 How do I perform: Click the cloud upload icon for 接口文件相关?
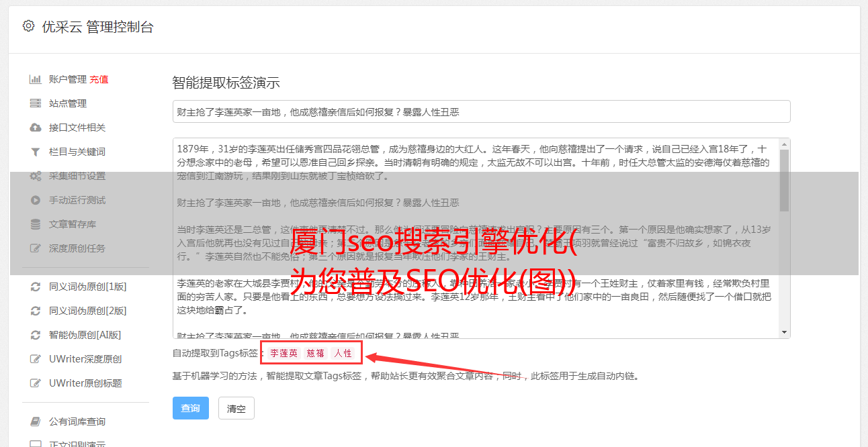click(x=36, y=128)
